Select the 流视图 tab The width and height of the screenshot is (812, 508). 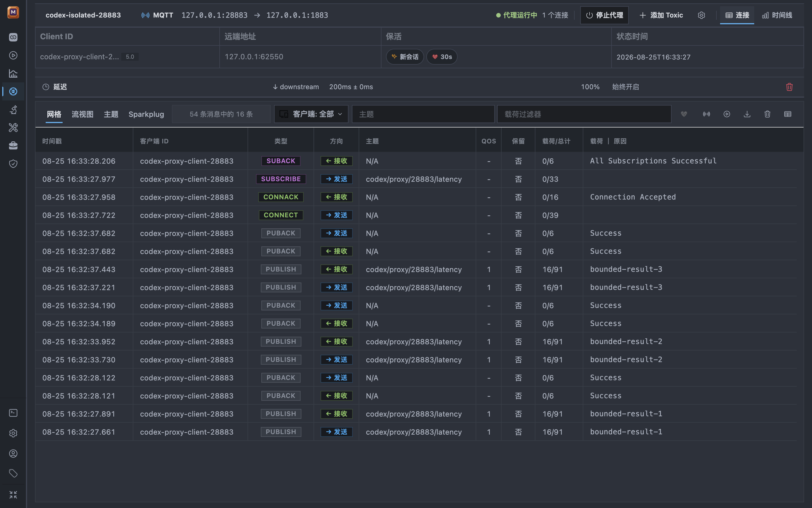[83, 114]
